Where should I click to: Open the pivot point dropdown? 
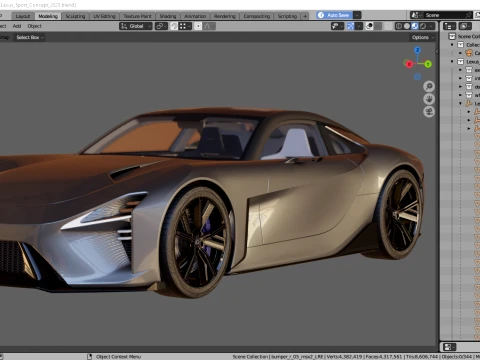pyautogui.click(x=161, y=26)
